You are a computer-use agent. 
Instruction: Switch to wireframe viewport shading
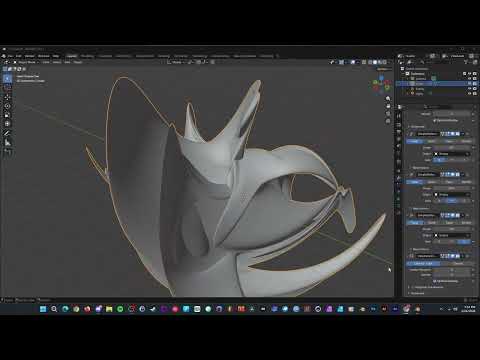[x=370, y=62]
